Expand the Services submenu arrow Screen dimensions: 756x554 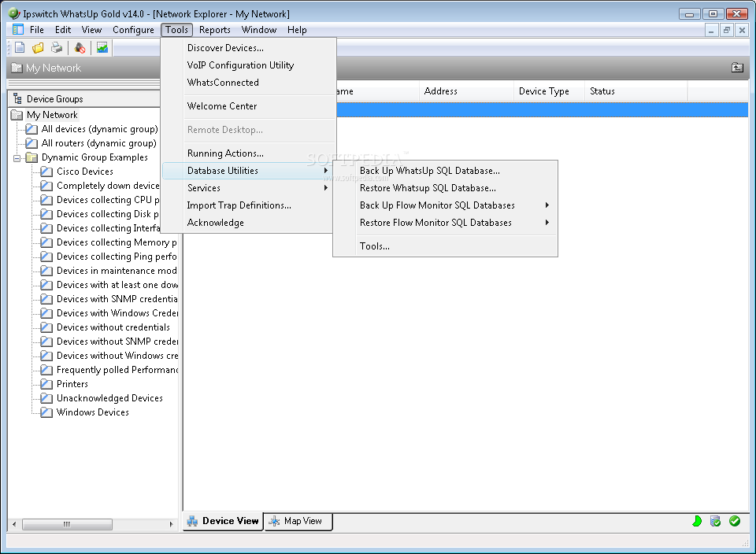click(x=326, y=188)
